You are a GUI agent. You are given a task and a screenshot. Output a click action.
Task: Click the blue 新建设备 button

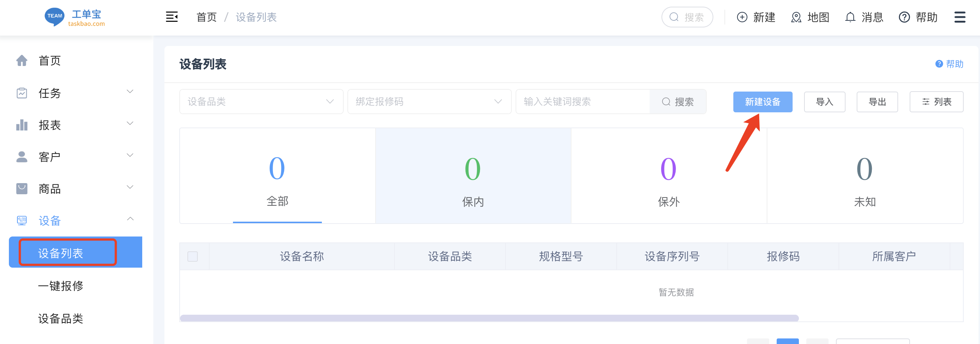click(762, 102)
